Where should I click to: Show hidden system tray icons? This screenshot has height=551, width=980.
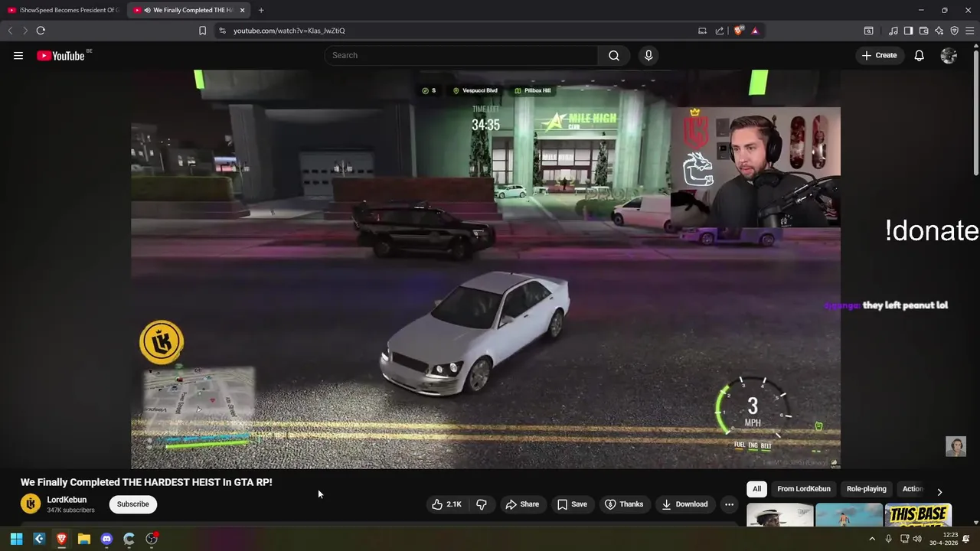pyautogui.click(x=871, y=539)
